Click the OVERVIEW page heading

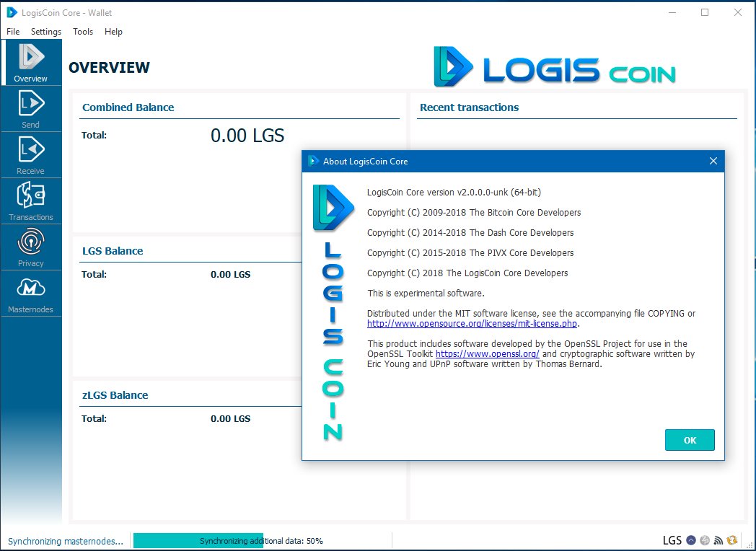[x=109, y=68]
